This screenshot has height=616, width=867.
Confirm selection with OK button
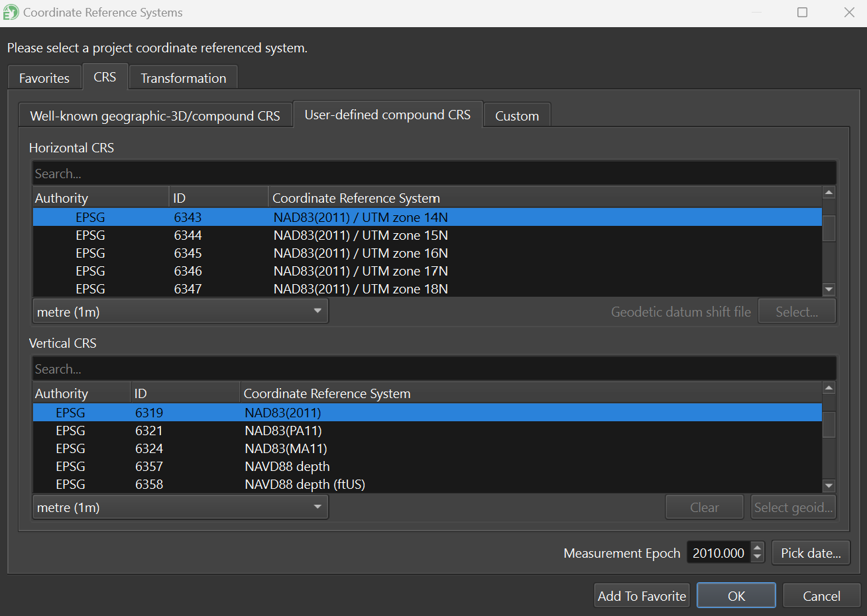click(x=736, y=595)
